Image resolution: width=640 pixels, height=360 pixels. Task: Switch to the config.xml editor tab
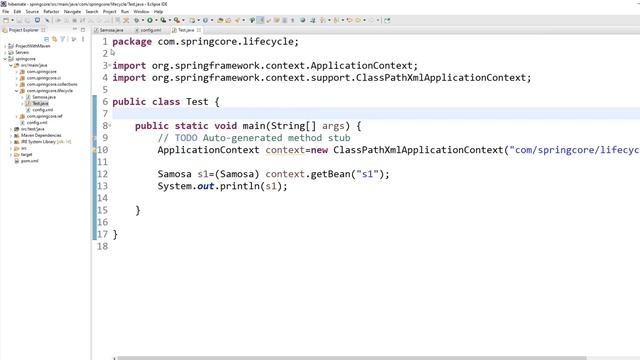point(150,30)
